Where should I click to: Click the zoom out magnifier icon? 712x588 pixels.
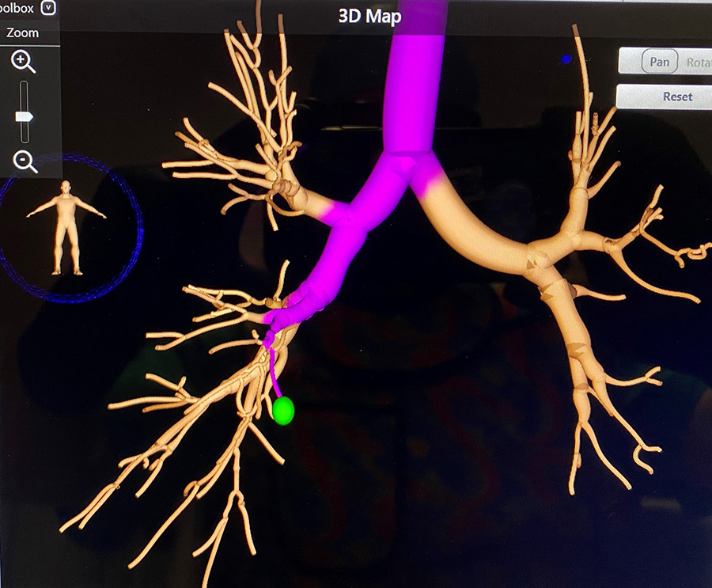click(25, 161)
